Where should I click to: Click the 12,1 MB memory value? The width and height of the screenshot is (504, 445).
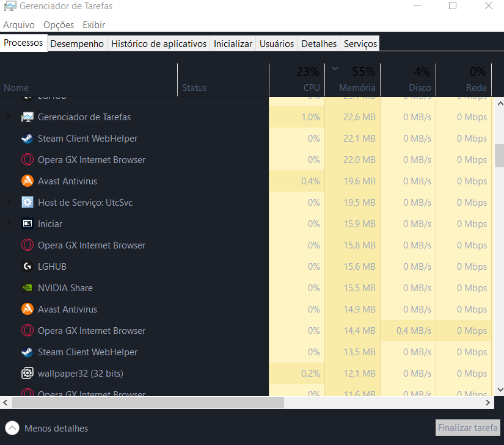pos(359,374)
